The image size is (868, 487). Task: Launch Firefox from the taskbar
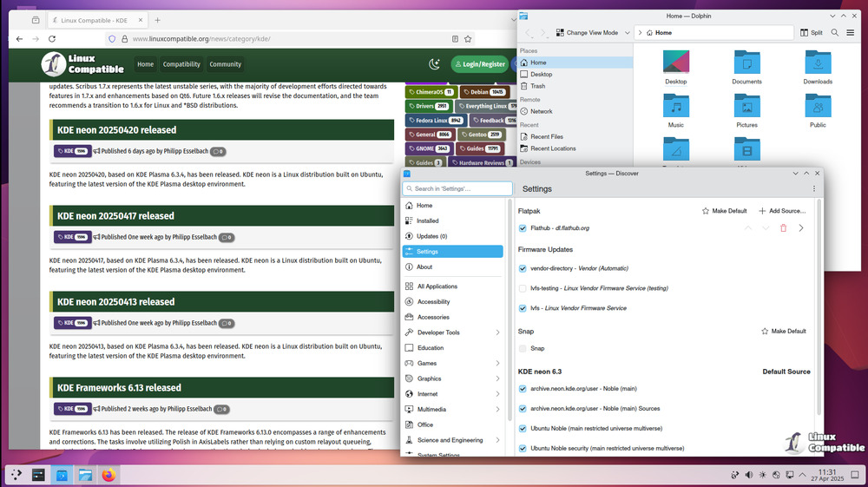coord(108,475)
